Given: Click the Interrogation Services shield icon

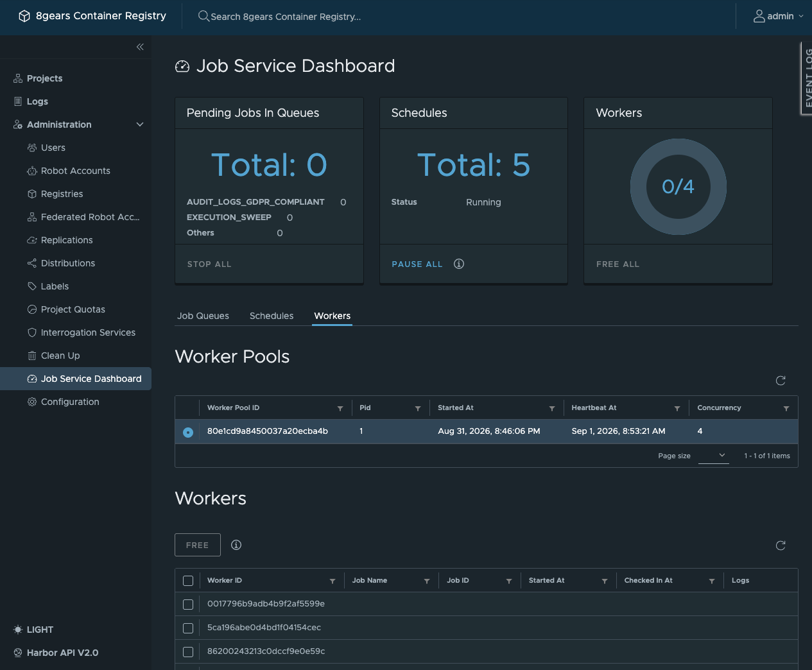Looking at the screenshot, I should pos(32,332).
